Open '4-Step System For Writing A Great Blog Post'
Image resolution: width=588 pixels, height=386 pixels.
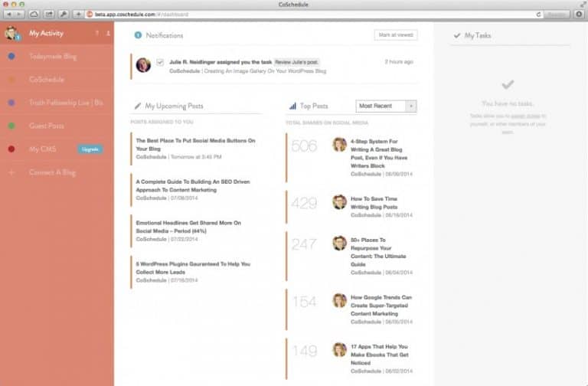click(379, 153)
